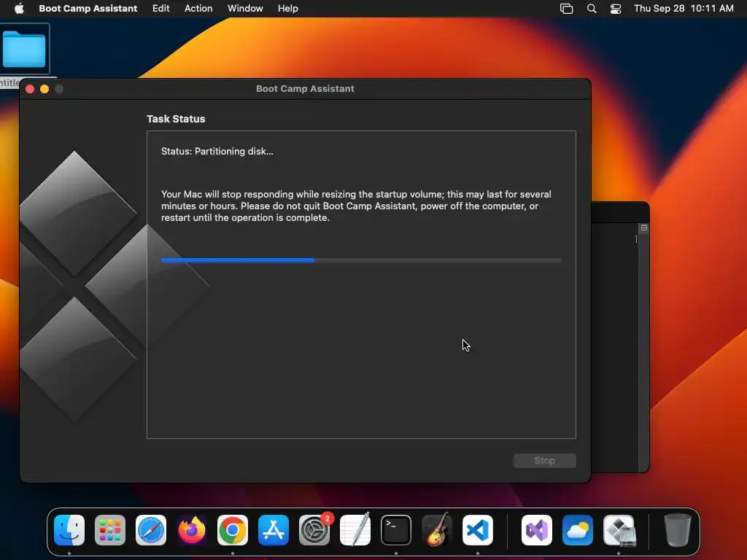747x560 pixels.
Task: Click the partitioning progress bar
Action: point(361,260)
